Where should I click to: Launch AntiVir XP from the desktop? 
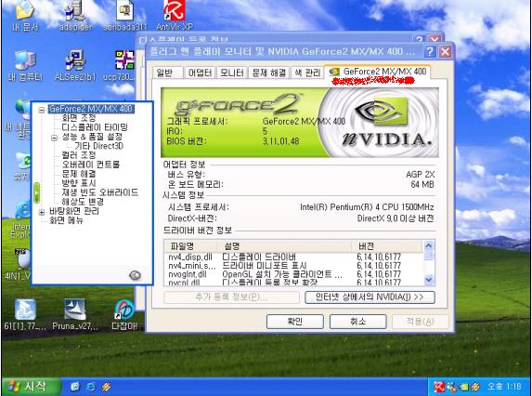(175, 15)
